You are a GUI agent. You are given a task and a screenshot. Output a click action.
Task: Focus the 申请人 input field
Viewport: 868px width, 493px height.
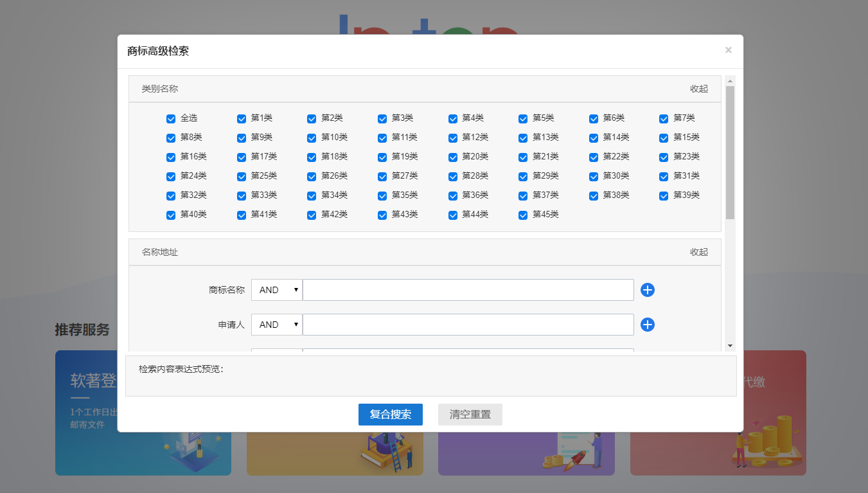point(468,325)
